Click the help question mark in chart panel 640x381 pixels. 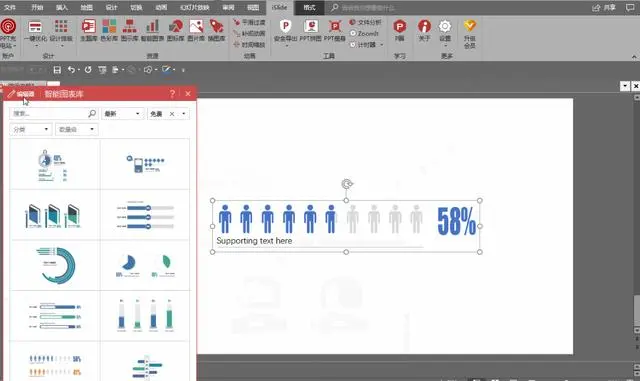(x=172, y=94)
